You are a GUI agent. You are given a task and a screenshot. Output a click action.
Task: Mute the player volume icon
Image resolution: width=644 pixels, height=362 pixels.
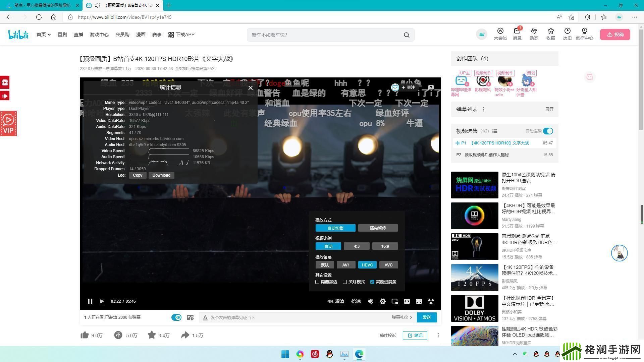click(x=370, y=301)
